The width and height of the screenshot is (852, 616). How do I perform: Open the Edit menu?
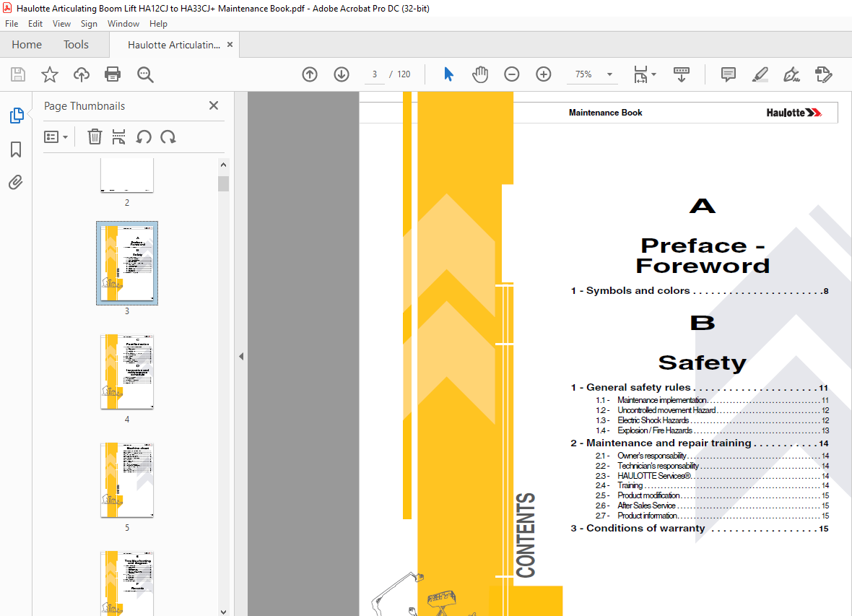[x=35, y=24]
